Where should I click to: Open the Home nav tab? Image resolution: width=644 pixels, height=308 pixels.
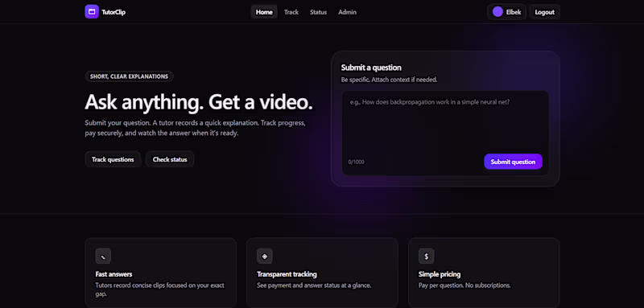pyautogui.click(x=264, y=12)
